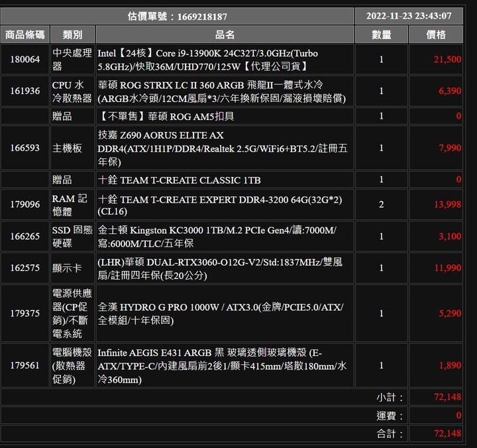Select the ROG STRIX LC II 360 ARGB item
Image resolution: width=477 pixels, height=448 pixels.
[225, 91]
